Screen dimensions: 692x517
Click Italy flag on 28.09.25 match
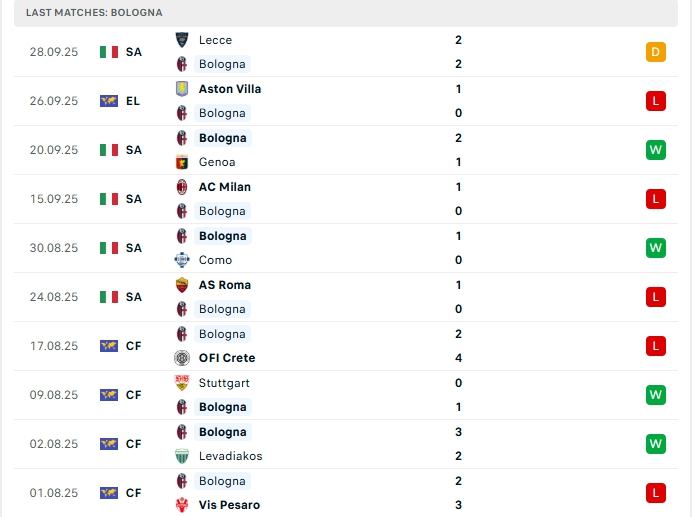(109, 52)
